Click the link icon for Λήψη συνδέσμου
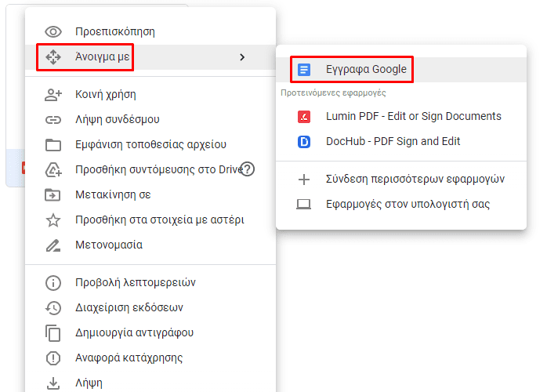The width and height of the screenshot is (547, 392). click(53, 120)
